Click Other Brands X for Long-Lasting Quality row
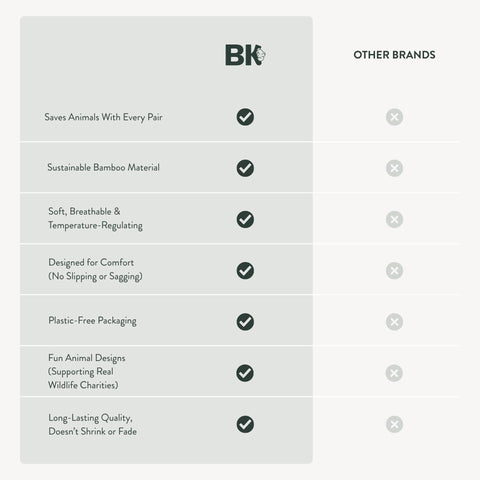The image size is (480, 480). coord(394,424)
